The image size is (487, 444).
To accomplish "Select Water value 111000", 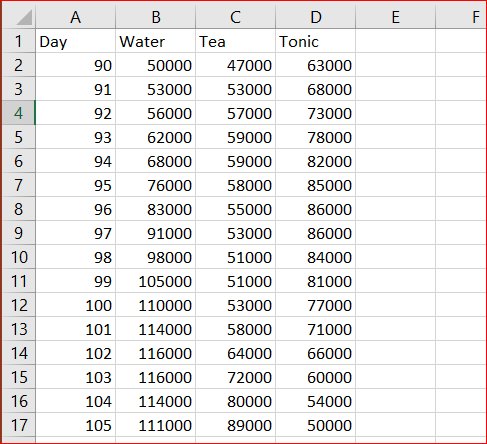I will 156,425.
